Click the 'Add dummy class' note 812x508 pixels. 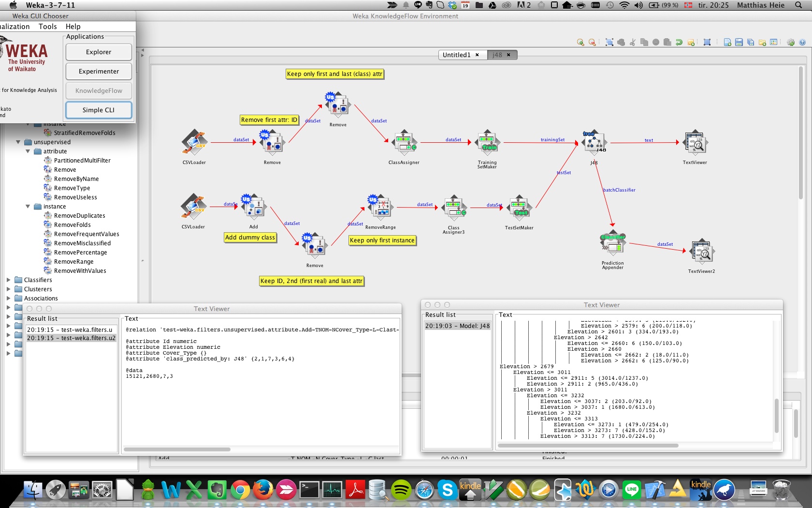(250, 238)
